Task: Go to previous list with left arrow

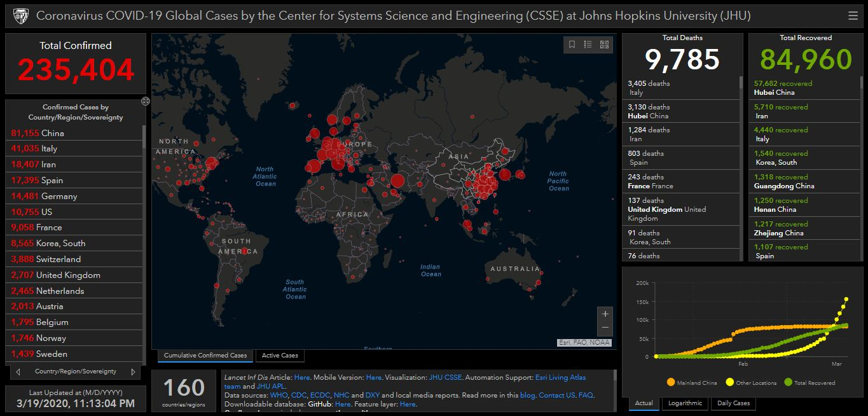Action: click(18, 371)
